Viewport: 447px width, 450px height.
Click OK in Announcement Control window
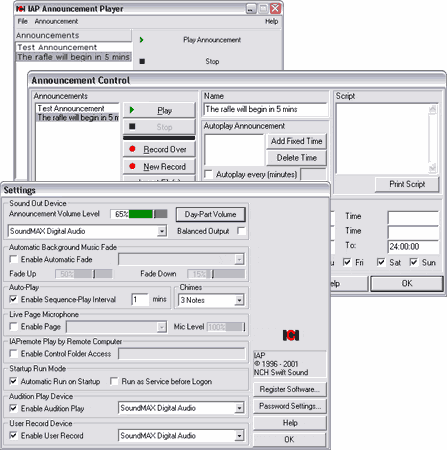point(407,284)
